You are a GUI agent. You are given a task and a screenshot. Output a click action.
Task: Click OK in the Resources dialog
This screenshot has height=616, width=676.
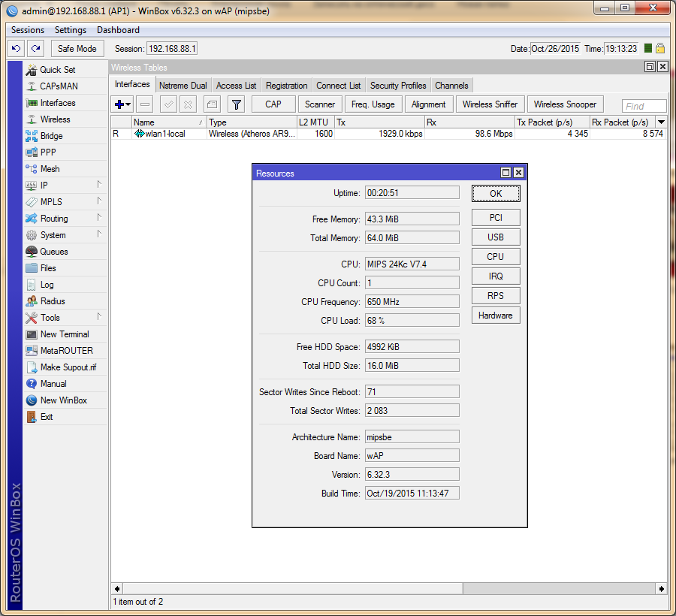click(x=496, y=194)
